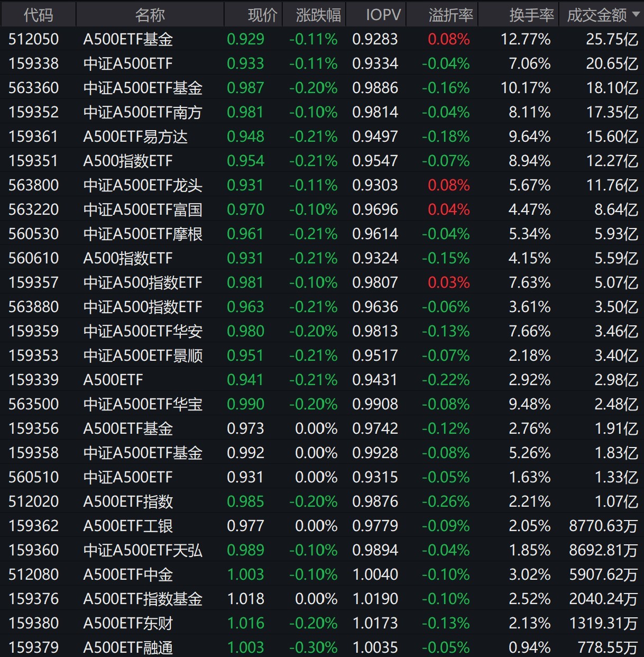Open 中证A500ETF南方 fund
The image size is (644, 657).
[143, 112]
